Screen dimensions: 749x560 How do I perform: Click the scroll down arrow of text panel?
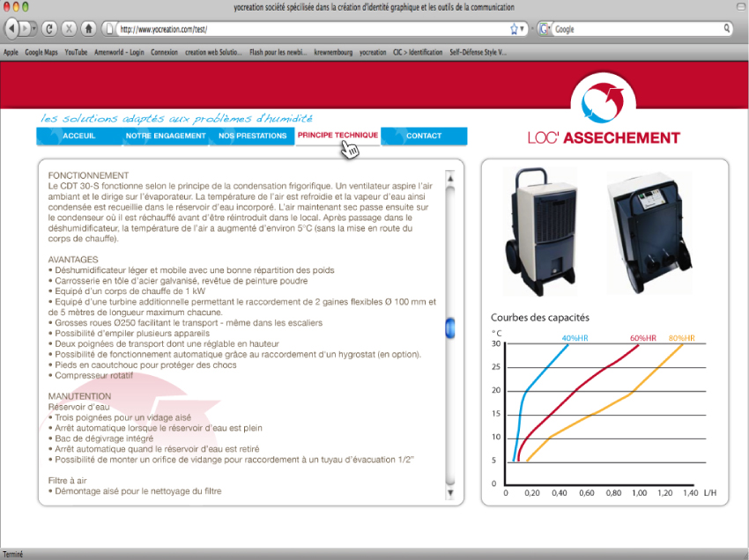click(450, 493)
